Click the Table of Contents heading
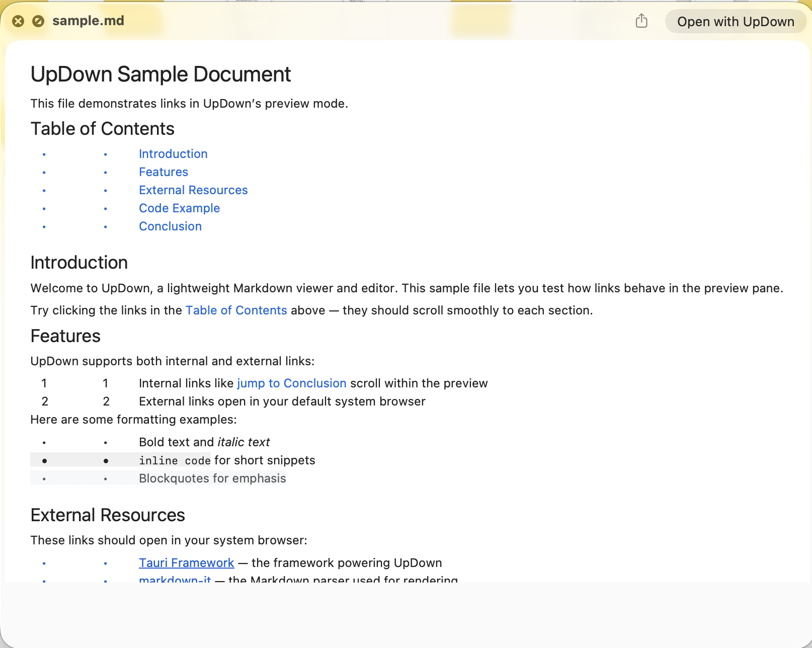The image size is (812, 648). (x=103, y=129)
